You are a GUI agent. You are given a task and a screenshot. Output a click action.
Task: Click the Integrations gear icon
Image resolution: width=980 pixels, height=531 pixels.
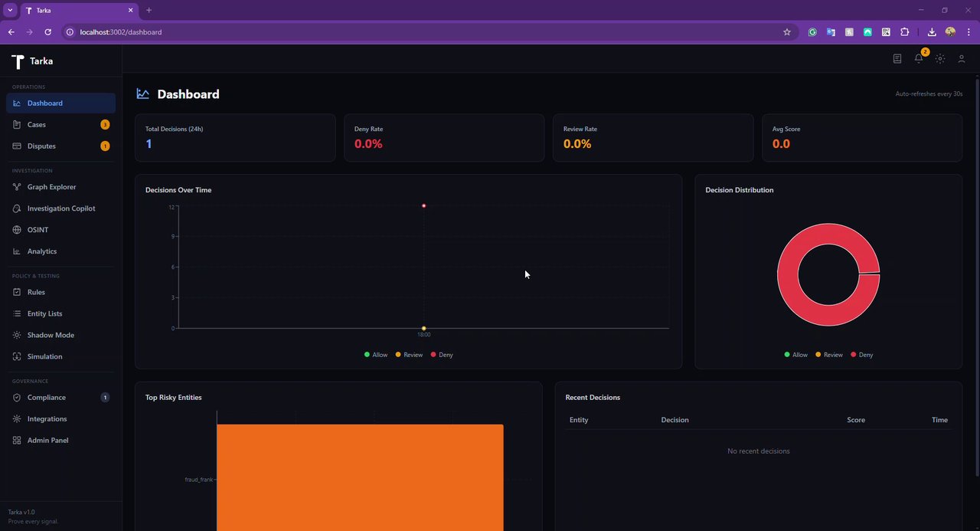tap(17, 419)
